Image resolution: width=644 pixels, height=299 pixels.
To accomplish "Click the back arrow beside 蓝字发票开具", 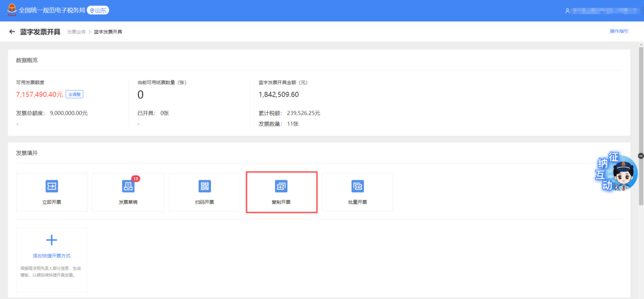I will pyautogui.click(x=12, y=32).
